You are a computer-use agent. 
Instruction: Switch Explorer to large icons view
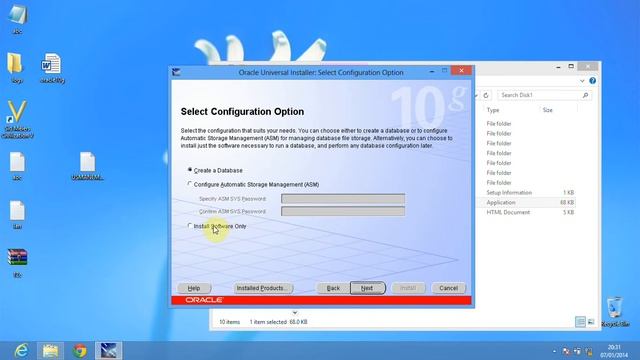[x=591, y=322]
